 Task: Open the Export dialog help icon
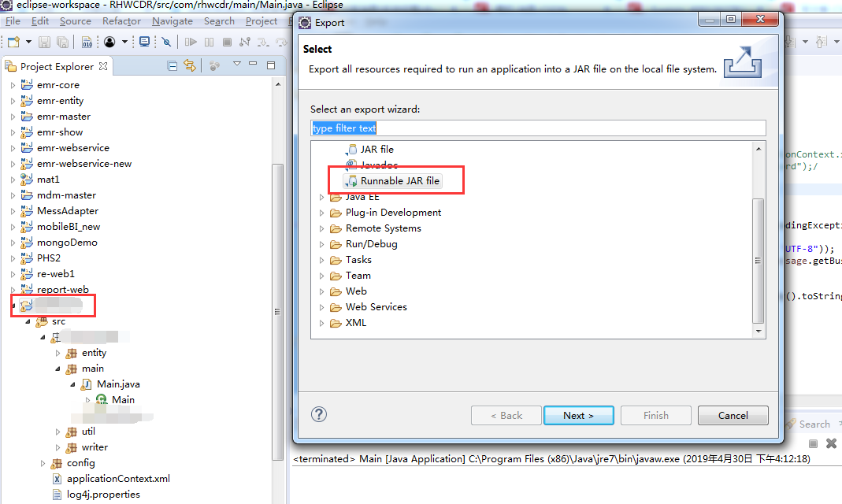pos(318,413)
